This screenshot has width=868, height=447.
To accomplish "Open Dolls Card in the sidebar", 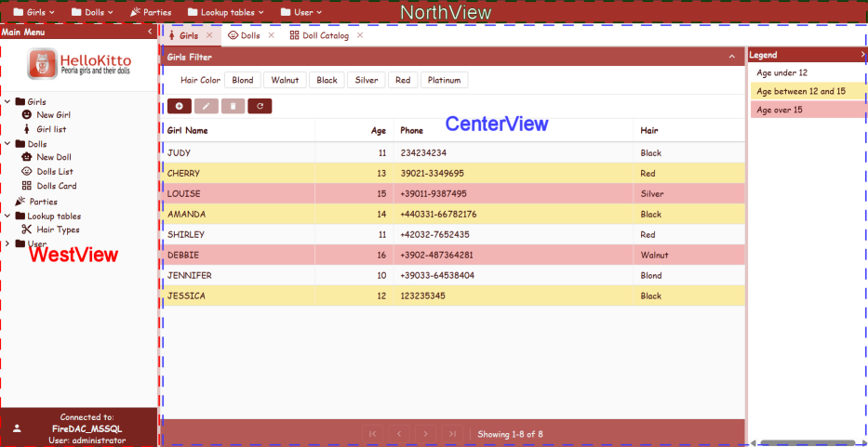I will point(56,186).
